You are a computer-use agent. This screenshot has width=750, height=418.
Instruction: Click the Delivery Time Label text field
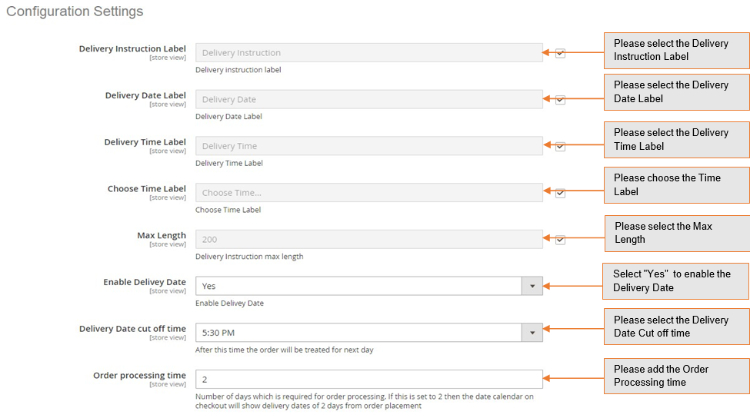[369, 146]
